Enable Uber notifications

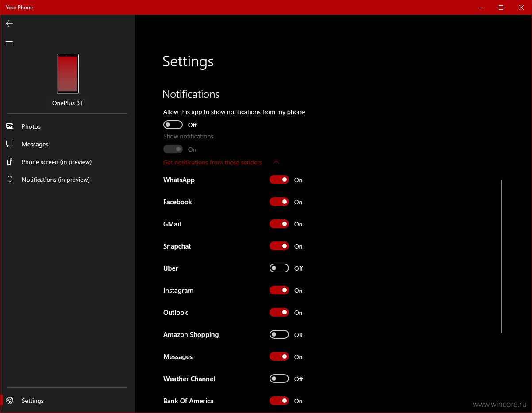(279, 268)
